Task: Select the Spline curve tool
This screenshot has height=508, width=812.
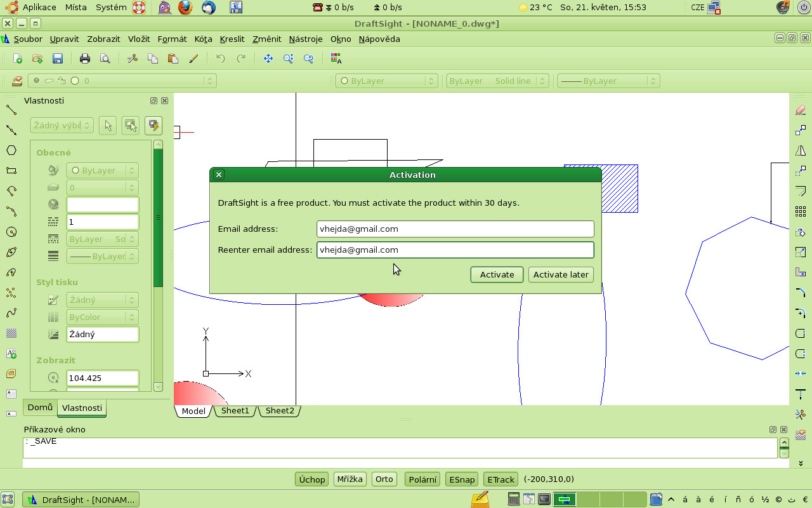Action: pos(11,313)
